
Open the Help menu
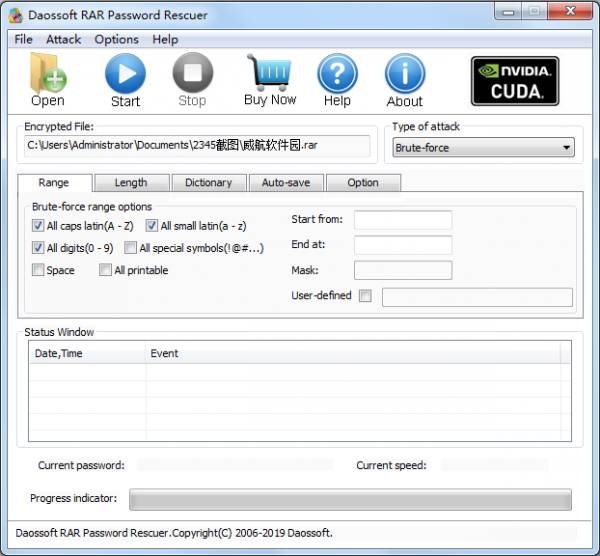coord(165,39)
